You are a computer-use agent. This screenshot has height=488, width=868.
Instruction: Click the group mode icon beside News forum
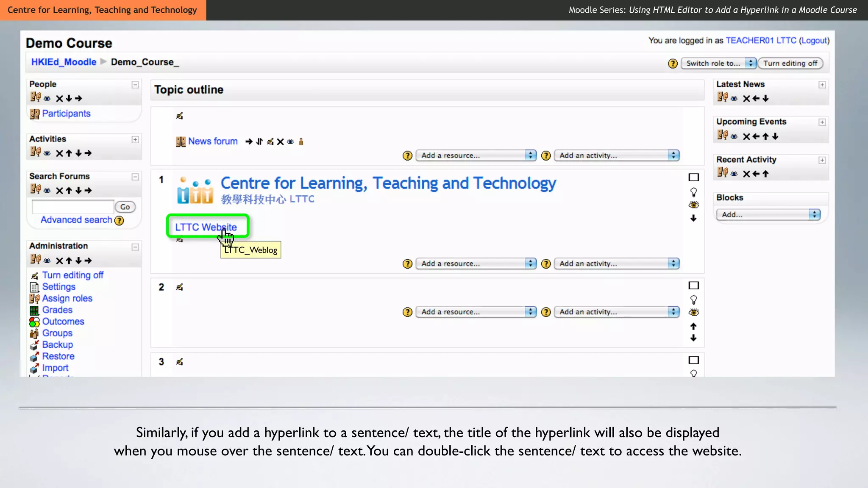301,141
